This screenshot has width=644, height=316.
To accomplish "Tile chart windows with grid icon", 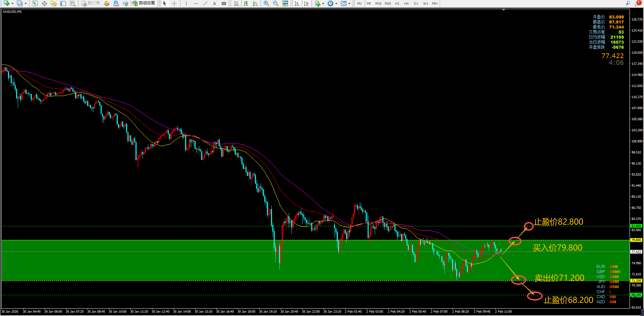I will [x=285, y=3].
